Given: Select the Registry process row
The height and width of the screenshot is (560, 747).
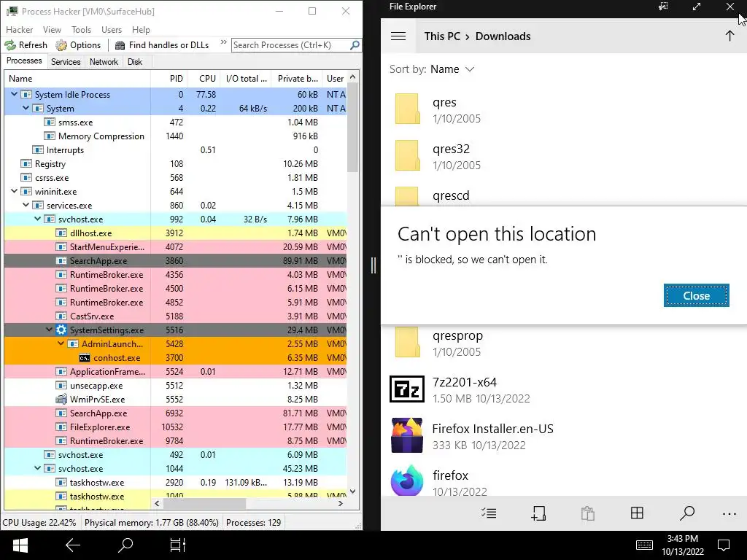Looking at the screenshot, I should tap(175, 164).
